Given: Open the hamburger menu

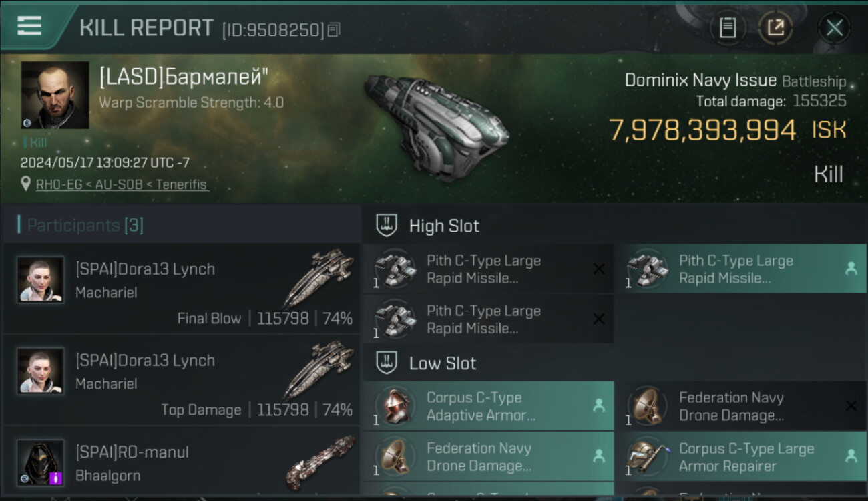Looking at the screenshot, I should [x=29, y=25].
